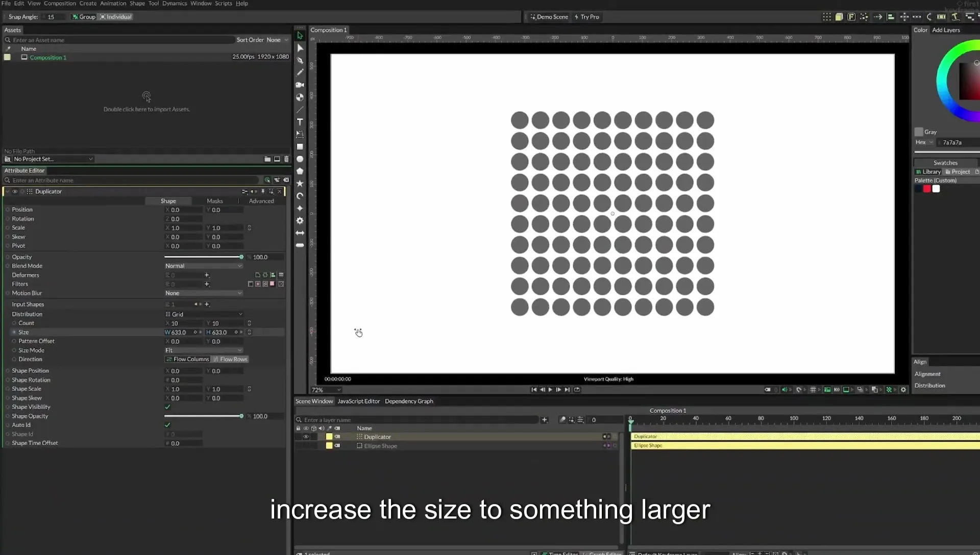Image resolution: width=980 pixels, height=555 pixels.
Task: Select the Rectangle shape tool
Action: pos(300,147)
